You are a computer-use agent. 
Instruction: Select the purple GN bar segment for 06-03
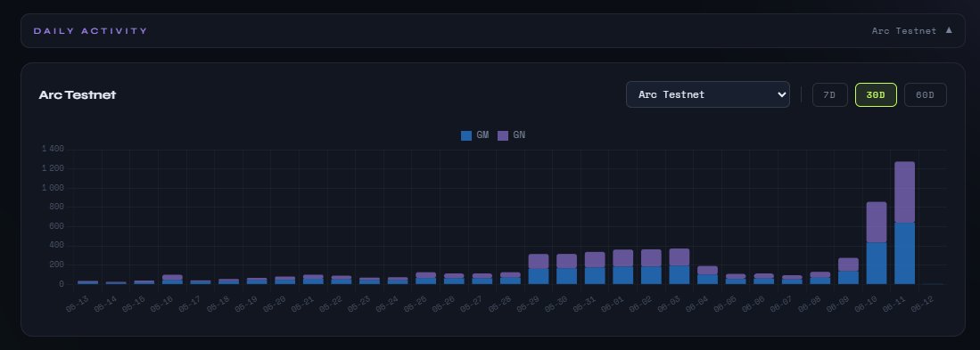(x=679, y=257)
